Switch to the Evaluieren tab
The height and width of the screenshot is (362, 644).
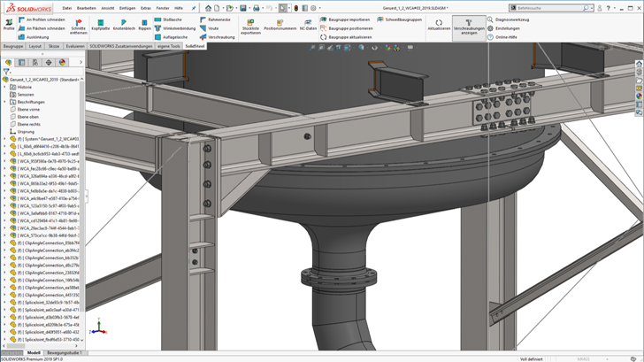click(x=75, y=46)
